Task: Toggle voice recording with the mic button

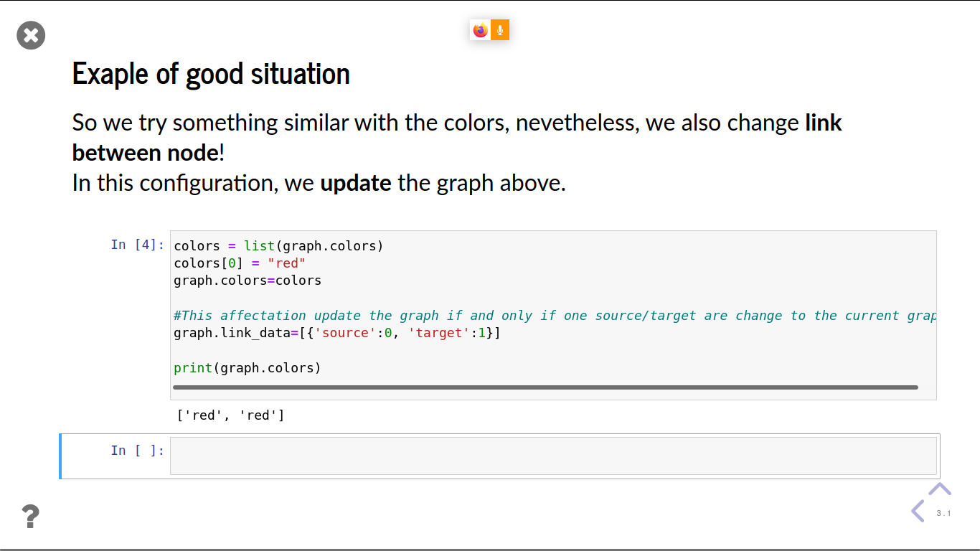Action: pos(499,30)
